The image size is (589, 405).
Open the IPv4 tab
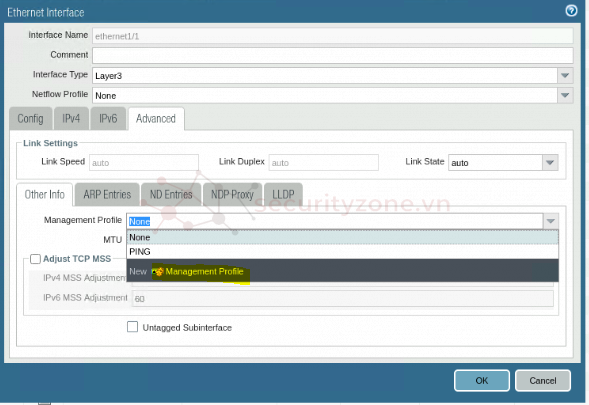[x=71, y=119]
